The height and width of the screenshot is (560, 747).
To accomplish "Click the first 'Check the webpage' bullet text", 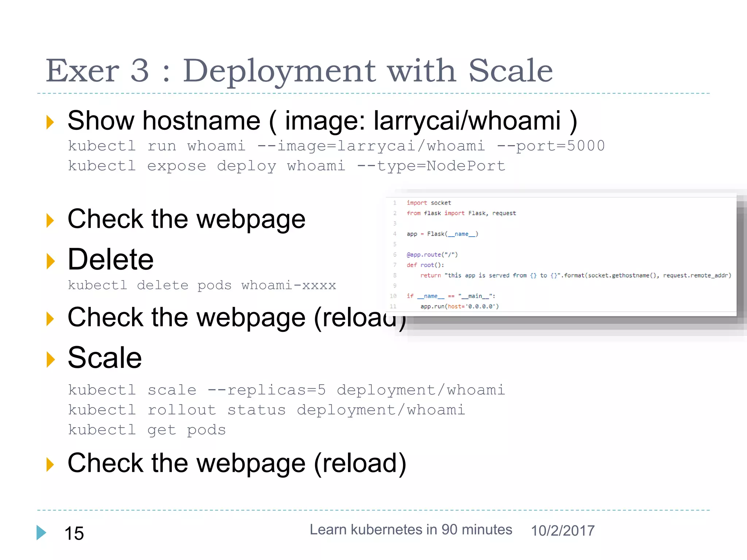I will coord(186,219).
